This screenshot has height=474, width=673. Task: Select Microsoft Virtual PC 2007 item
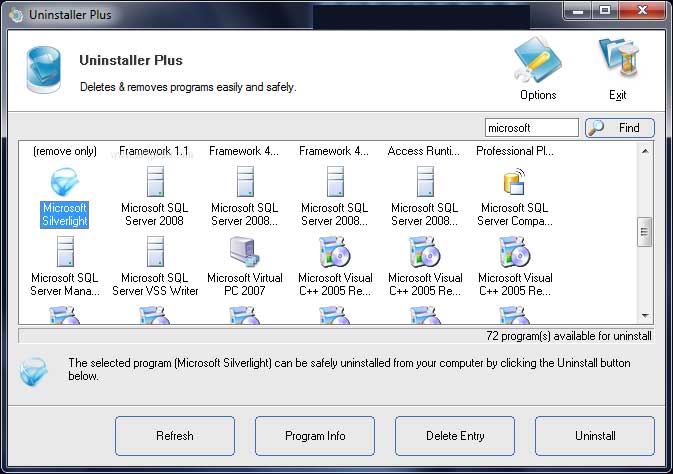(x=245, y=267)
